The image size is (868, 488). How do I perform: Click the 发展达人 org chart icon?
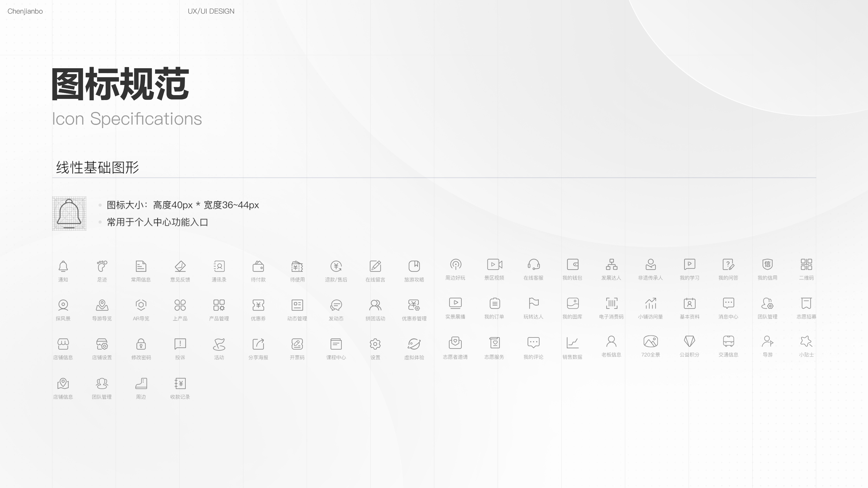click(x=611, y=264)
